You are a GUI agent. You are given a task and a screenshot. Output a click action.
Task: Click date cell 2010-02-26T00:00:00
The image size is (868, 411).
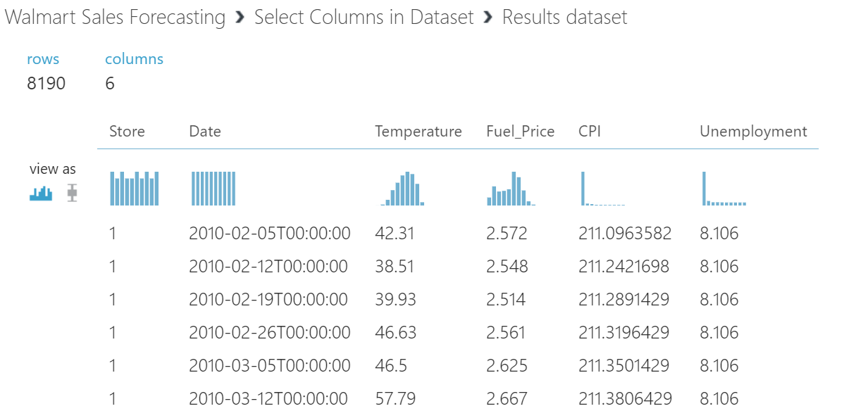click(270, 332)
